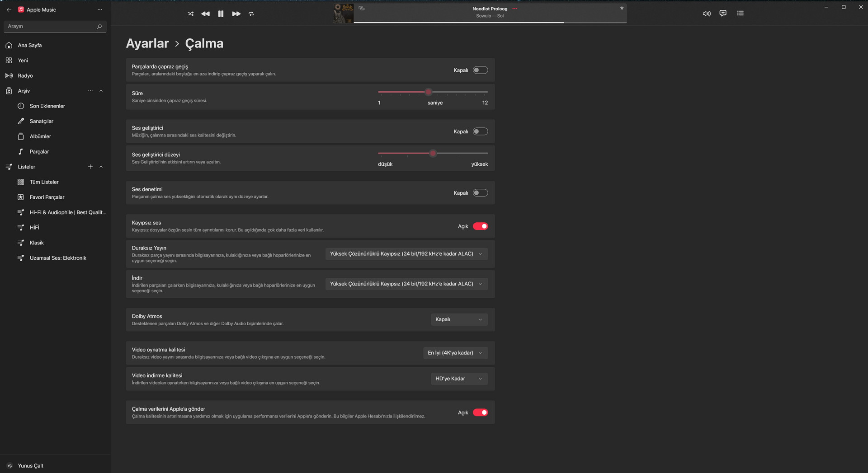Enable Parçalarda çapraz geçiş toggle
868x473 pixels.
[x=480, y=70]
